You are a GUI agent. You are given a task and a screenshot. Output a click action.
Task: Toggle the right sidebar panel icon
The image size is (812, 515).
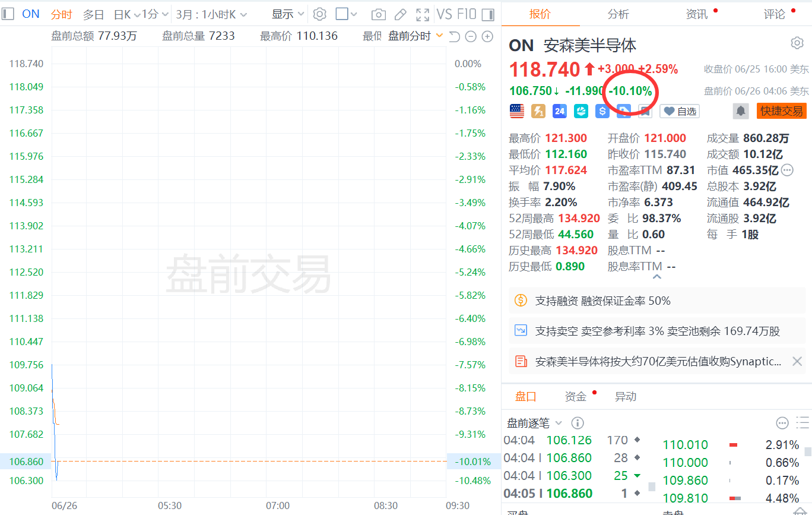488,14
